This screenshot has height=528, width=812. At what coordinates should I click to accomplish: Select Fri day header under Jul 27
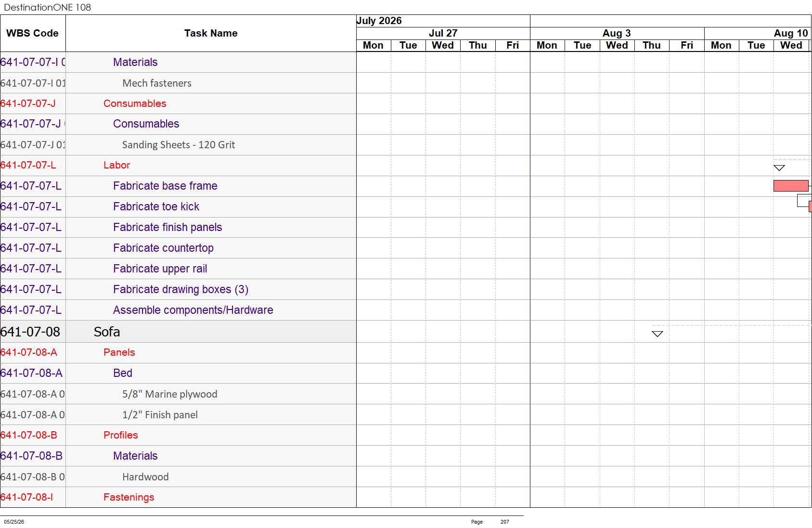(x=513, y=45)
